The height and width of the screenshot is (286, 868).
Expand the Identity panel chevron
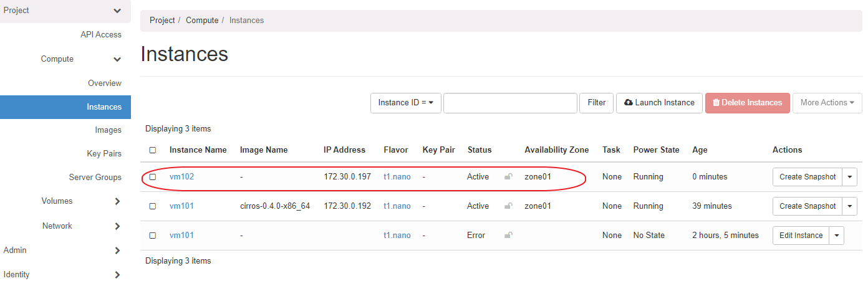[x=117, y=275]
